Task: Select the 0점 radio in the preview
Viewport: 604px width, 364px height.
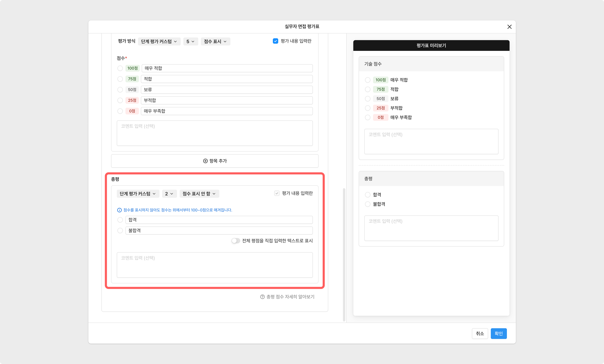Action: 367,117
